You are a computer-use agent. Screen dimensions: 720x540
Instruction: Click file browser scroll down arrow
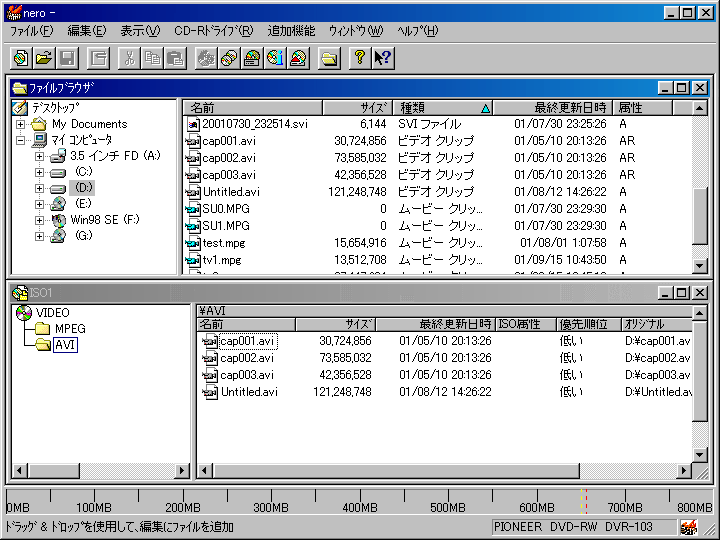pyautogui.click(x=699, y=266)
